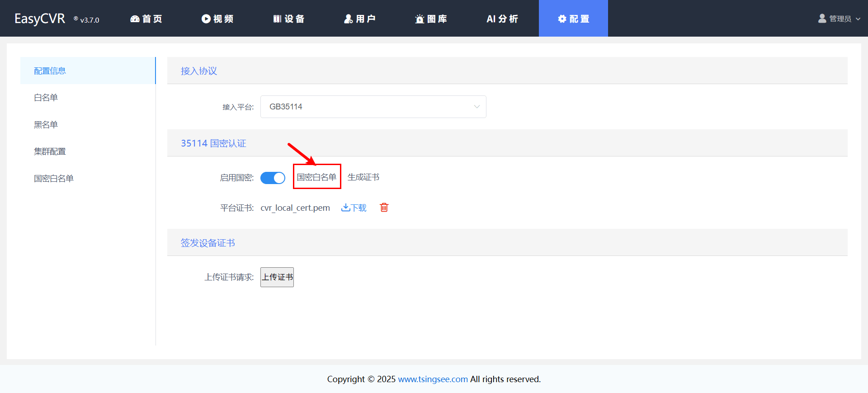Open 集群配置 in the left sidebar
Viewport: 868px width, 393px height.
50,152
